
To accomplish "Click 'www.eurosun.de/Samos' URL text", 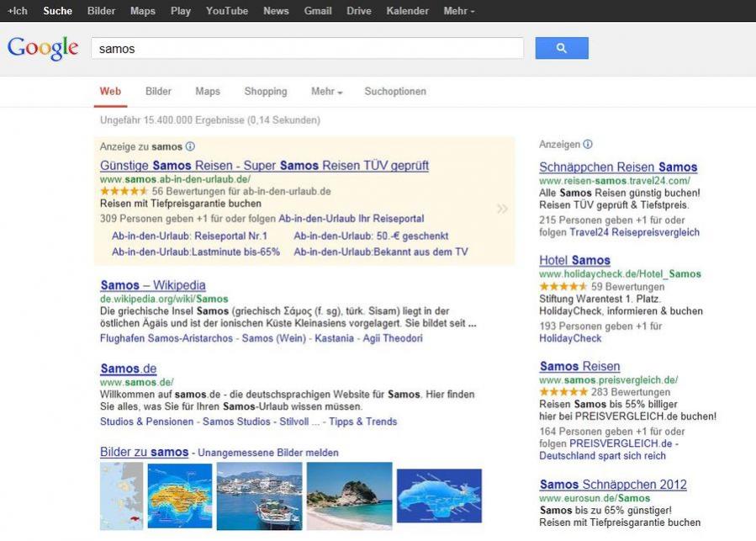I will point(595,498).
